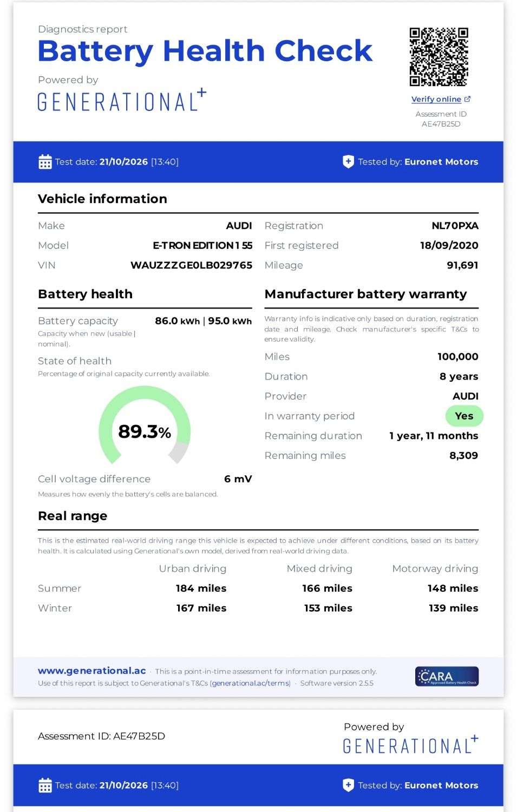Click the calendar icon in the first page's date banner
The height and width of the screenshot is (812, 517).
click(x=45, y=162)
